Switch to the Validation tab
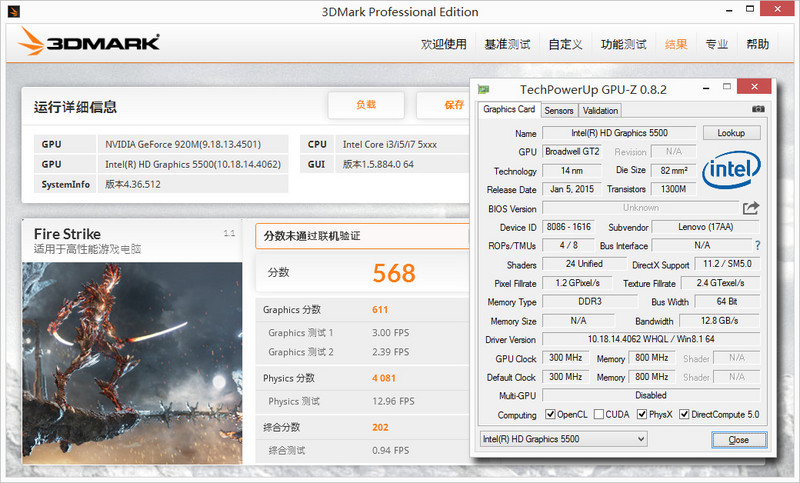The image size is (800, 483). tap(600, 111)
